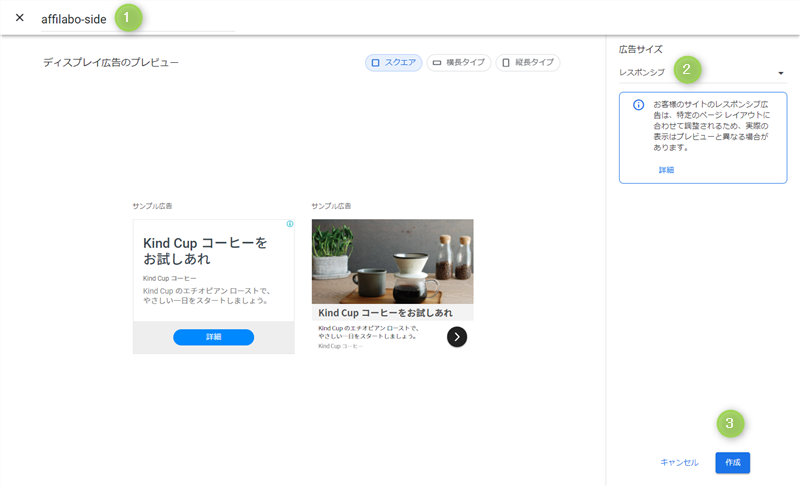Open the 広告サイズ レスポンシブ dropdown
This screenshot has height=486, width=800.
tap(703, 73)
